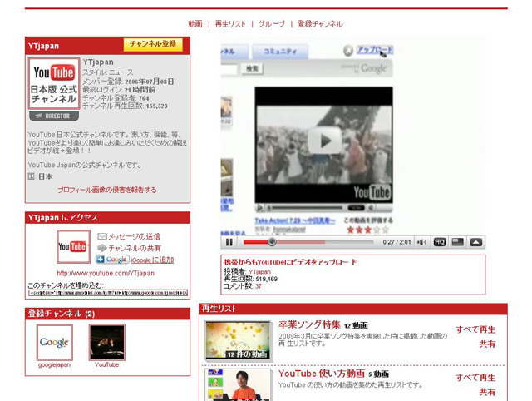This screenshot has width=532, height=401.
Task: Switch the player to widescreen size
Action: (457, 242)
